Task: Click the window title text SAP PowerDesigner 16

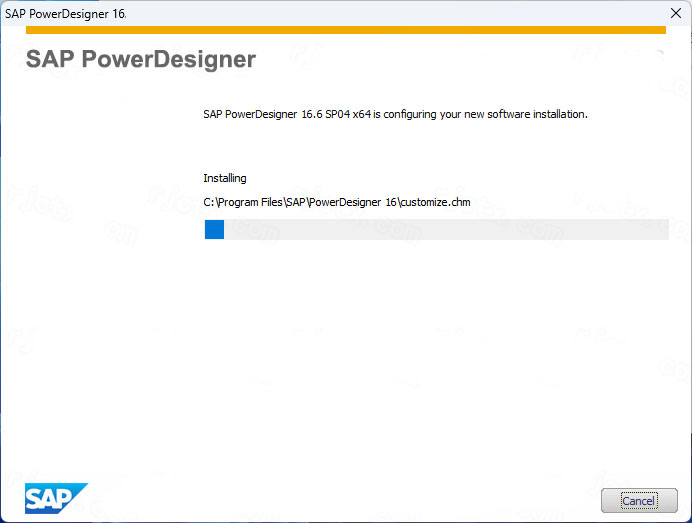Action: (x=65, y=14)
